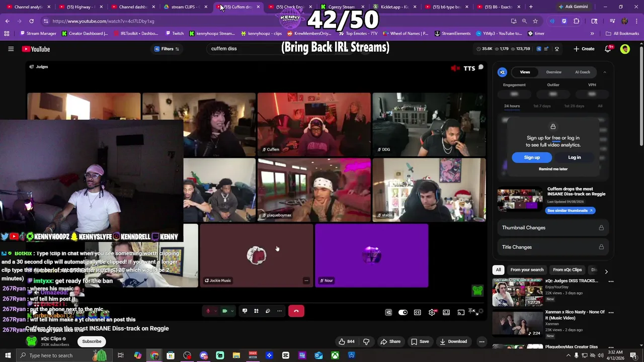Select the 'All' recommendations chip
The width and height of the screenshot is (644, 362).
point(498,269)
